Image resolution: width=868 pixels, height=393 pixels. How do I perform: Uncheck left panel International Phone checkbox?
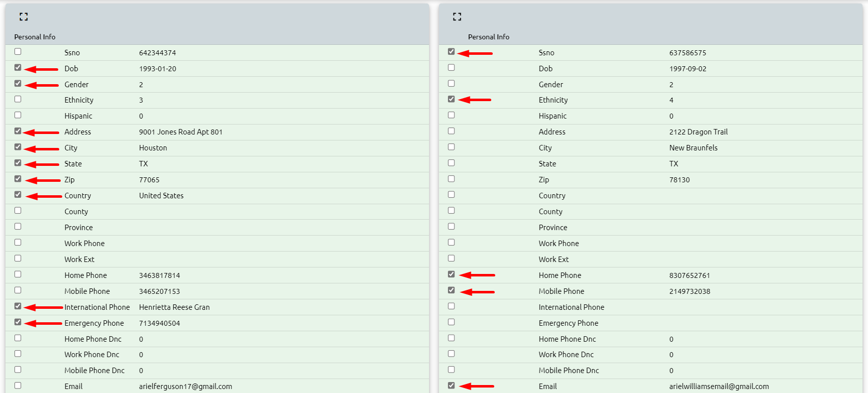coord(18,306)
